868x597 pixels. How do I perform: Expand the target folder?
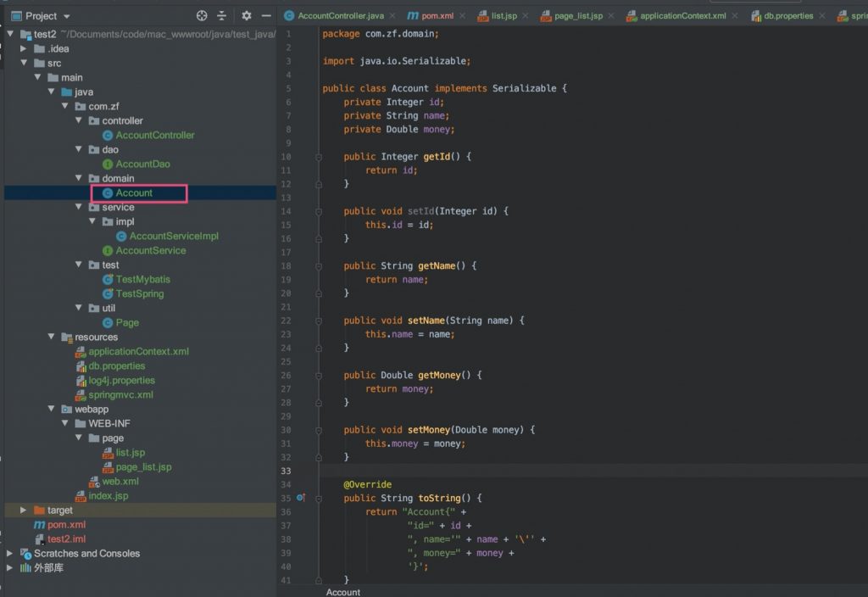23,510
